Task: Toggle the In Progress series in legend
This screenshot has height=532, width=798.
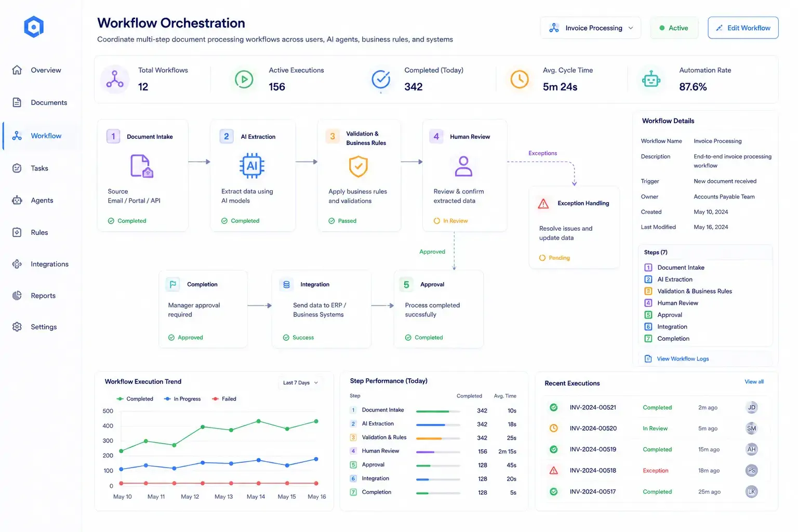Action: point(182,399)
